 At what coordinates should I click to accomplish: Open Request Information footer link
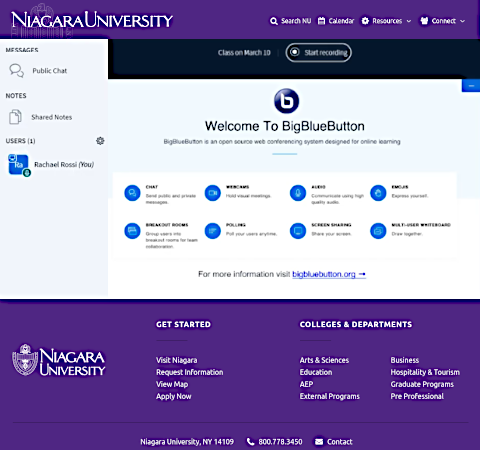(x=190, y=372)
